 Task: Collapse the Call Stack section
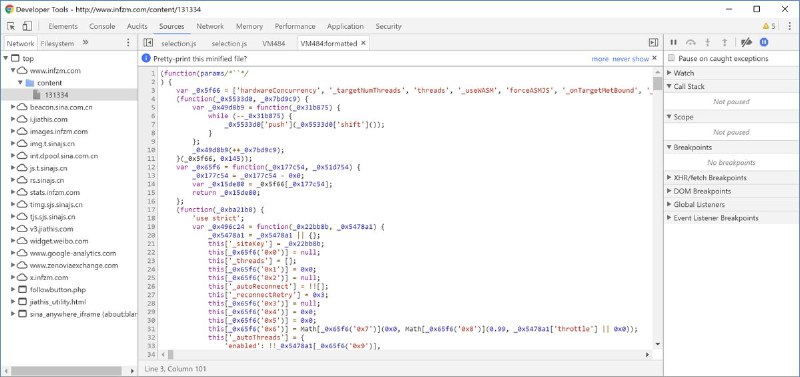pyautogui.click(x=669, y=86)
